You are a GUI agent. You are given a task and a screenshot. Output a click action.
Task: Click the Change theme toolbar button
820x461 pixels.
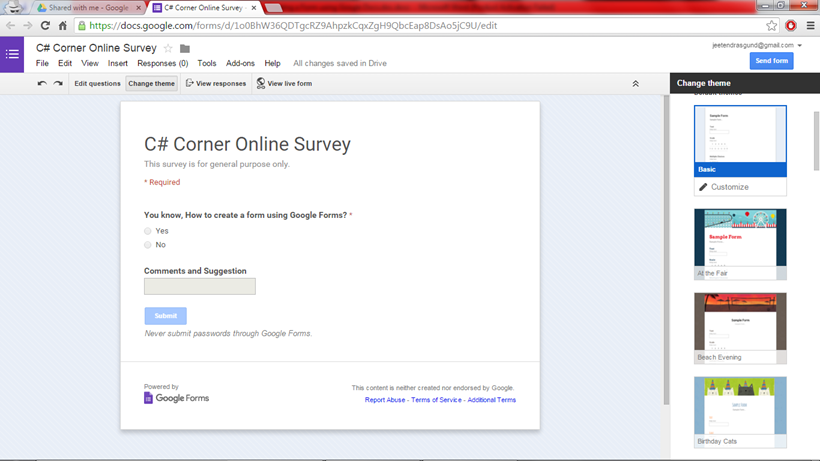[x=152, y=84]
